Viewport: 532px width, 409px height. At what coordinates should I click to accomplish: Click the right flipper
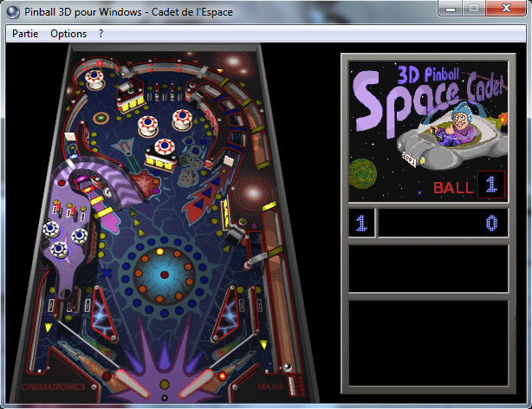[x=196, y=383]
